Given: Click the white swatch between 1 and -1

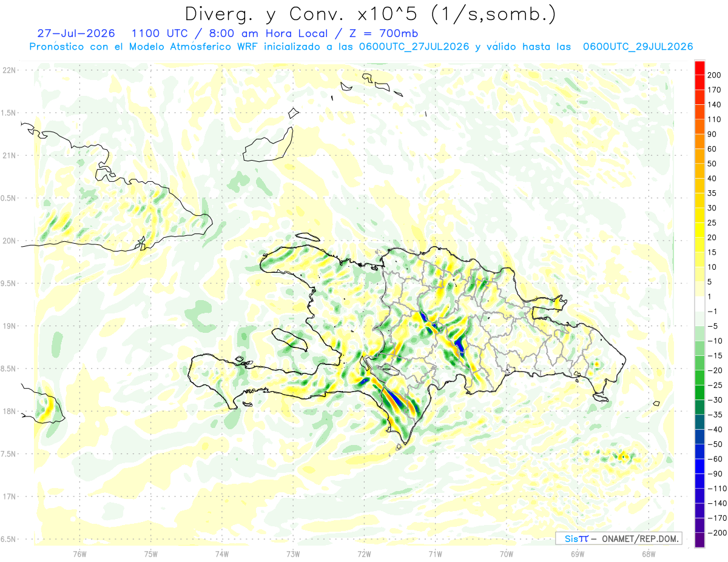Looking at the screenshot, I should pos(699,304).
